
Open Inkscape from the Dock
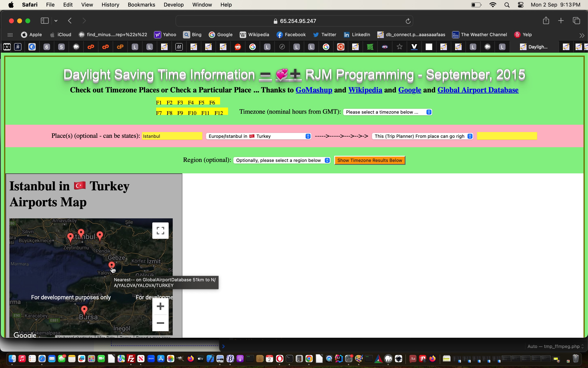point(399,359)
